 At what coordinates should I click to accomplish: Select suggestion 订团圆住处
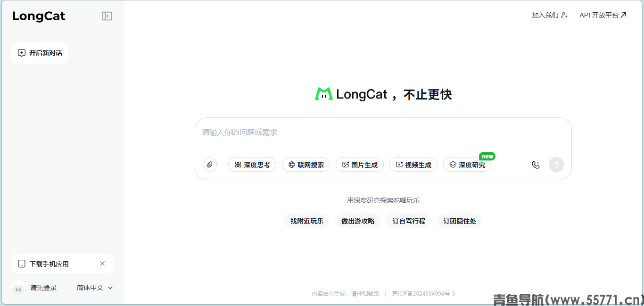click(x=460, y=221)
